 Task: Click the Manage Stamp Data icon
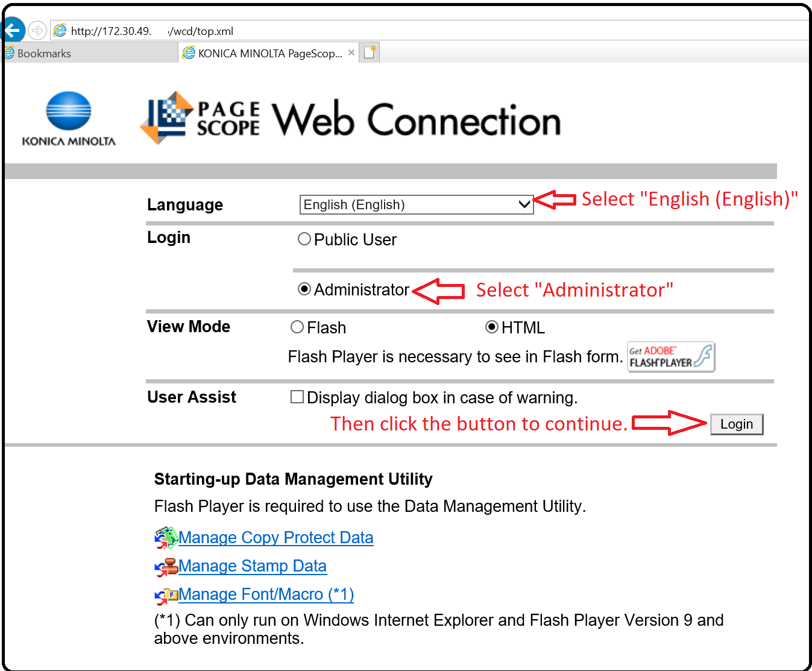pyautogui.click(x=166, y=567)
